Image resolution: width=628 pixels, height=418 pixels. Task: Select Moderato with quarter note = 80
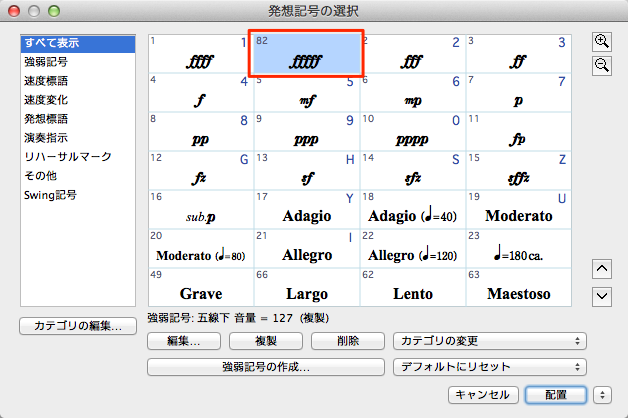[201, 248]
